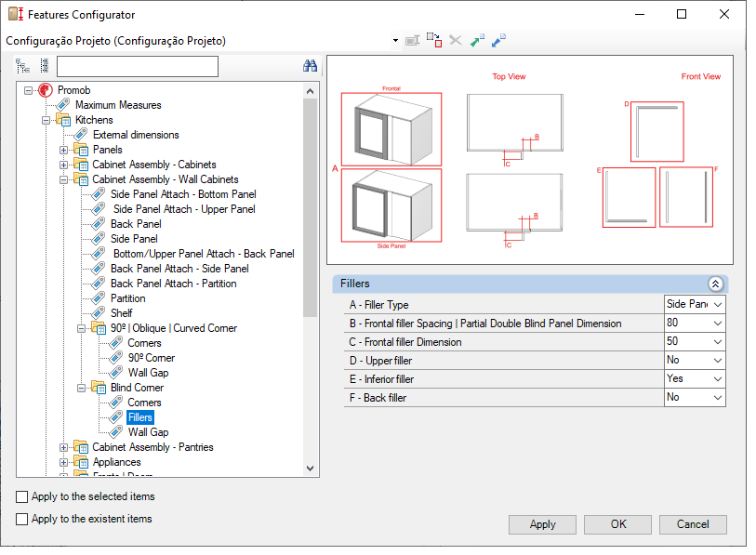Open the D - Upper filler dropdown
This screenshot has height=555, width=756.
pos(718,360)
